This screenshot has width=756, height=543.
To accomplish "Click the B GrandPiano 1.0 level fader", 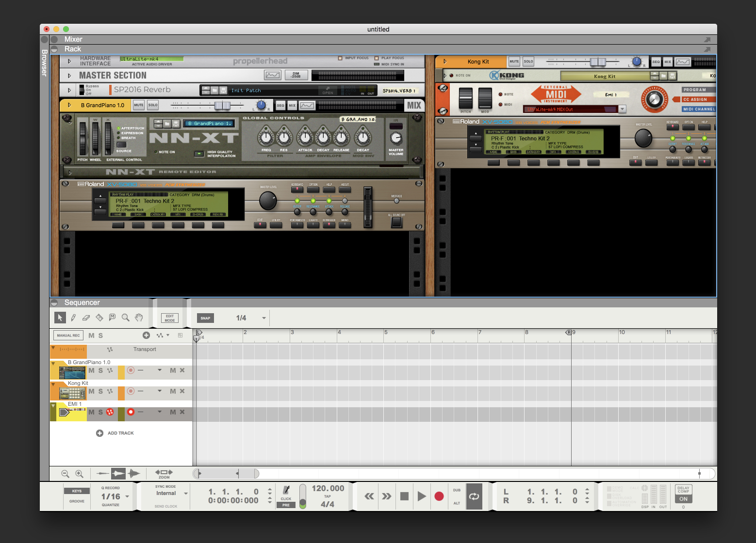I will point(223,105).
